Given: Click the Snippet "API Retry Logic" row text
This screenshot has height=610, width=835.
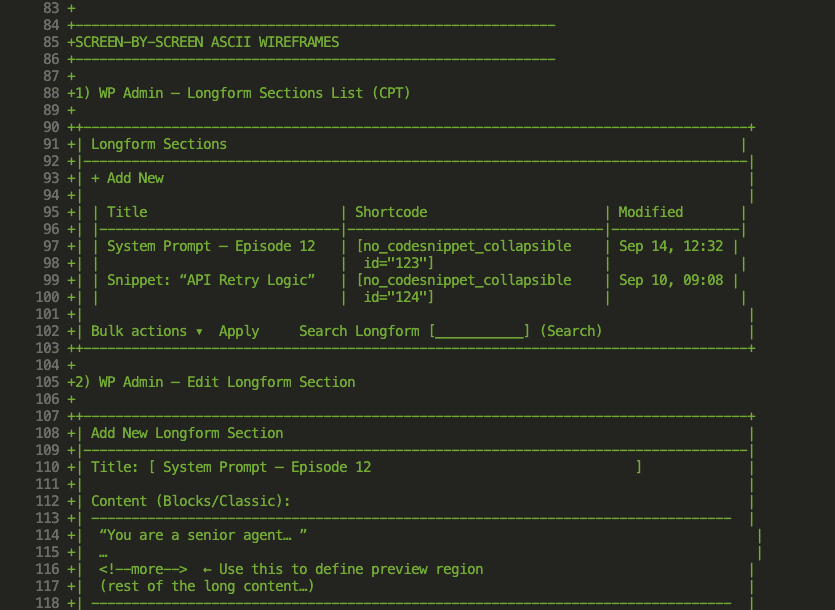Looking at the screenshot, I should click(211, 280).
